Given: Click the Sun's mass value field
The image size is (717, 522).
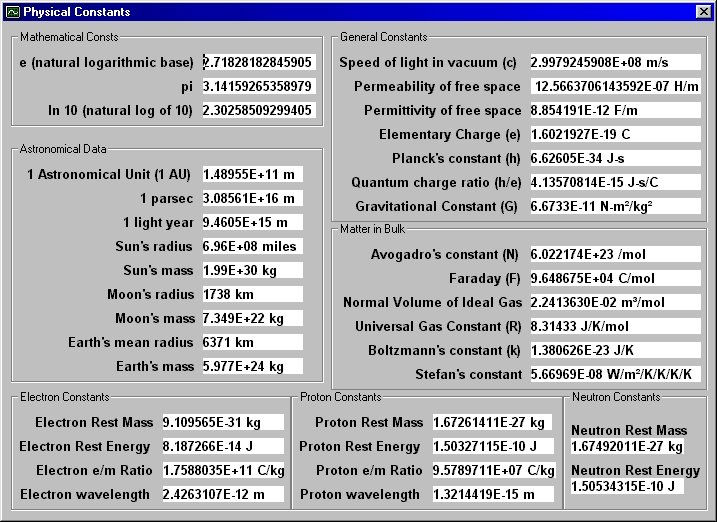Looking at the screenshot, I should pos(252,270).
